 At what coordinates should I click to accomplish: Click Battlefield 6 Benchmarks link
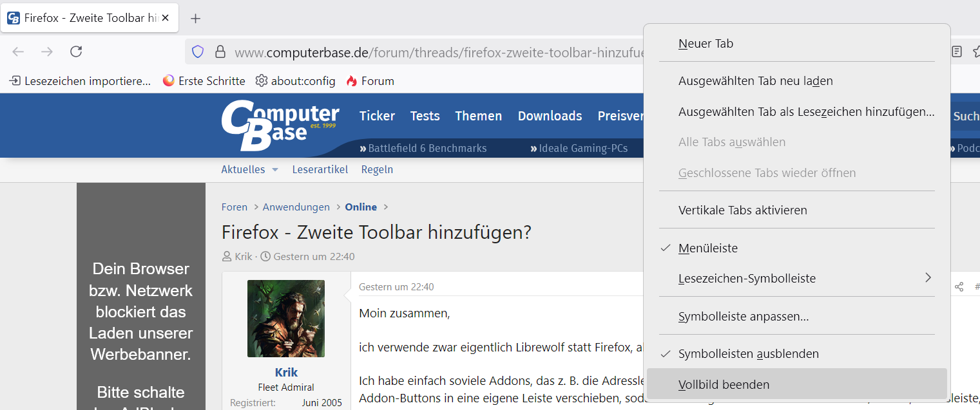[x=423, y=149]
